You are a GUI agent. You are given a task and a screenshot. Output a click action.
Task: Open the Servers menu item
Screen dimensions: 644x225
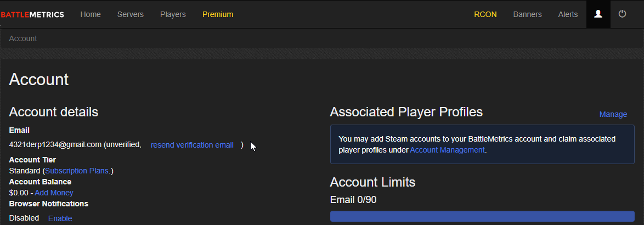(x=130, y=14)
